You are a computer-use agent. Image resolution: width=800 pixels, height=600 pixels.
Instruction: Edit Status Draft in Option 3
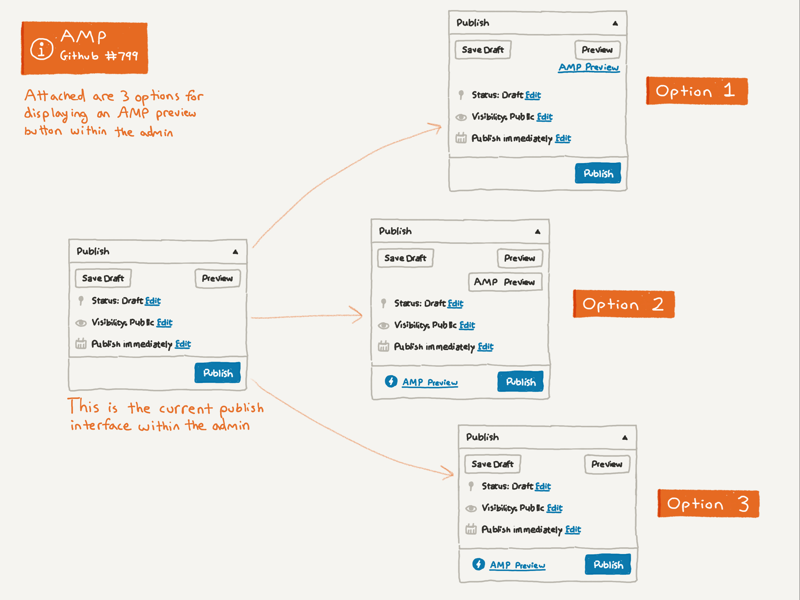coord(543,486)
